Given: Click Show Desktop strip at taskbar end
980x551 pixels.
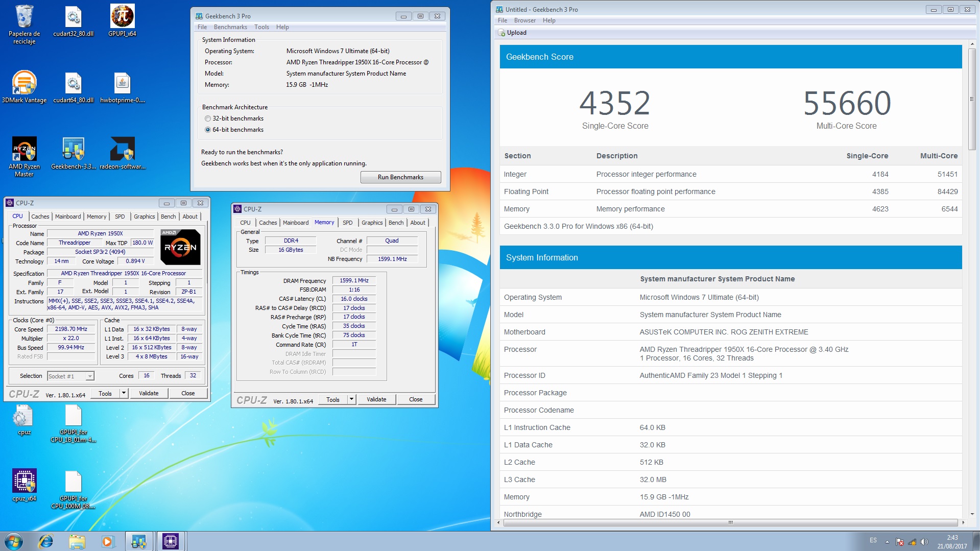Looking at the screenshot, I should click(976, 541).
